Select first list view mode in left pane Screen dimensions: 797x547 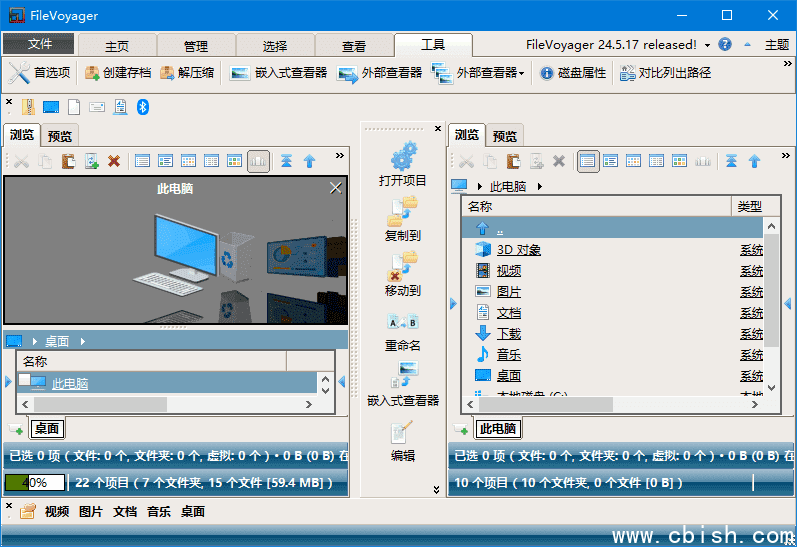142,162
